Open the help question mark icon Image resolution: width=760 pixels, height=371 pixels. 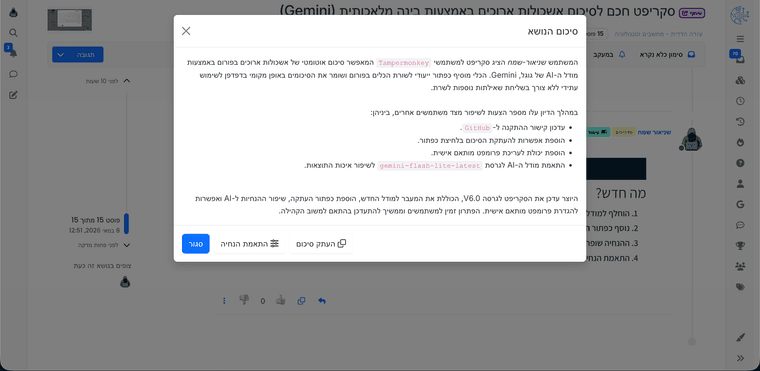coord(740,163)
